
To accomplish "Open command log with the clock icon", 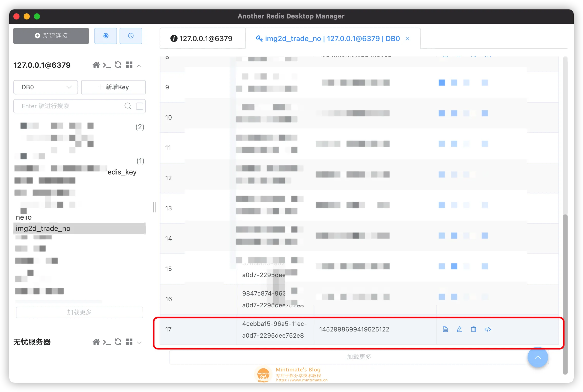I will (131, 36).
